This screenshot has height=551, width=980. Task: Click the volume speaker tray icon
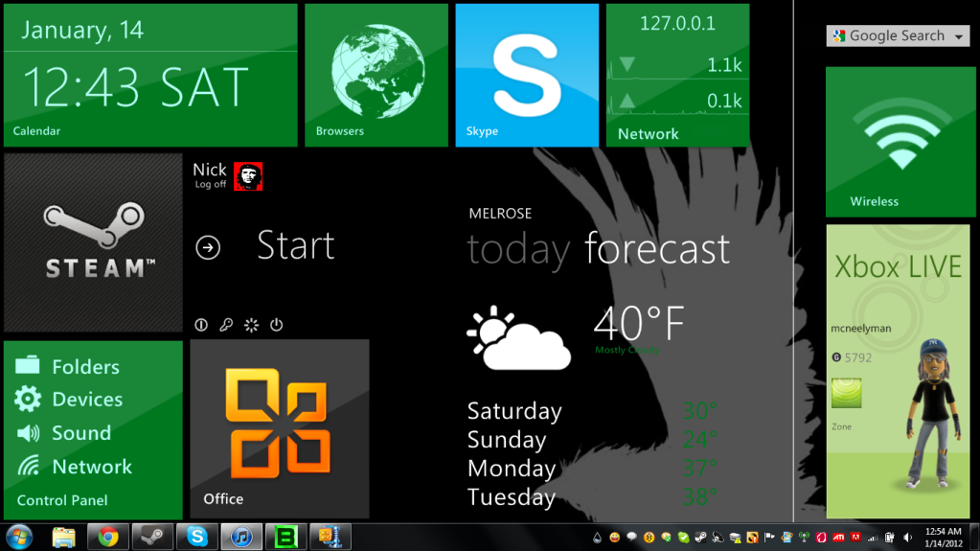coord(907,538)
